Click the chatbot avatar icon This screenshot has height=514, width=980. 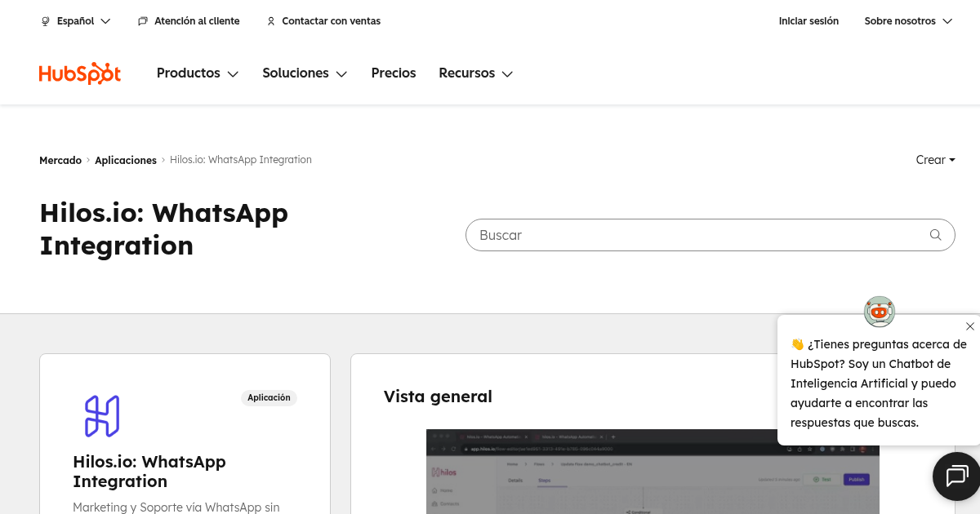880,311
